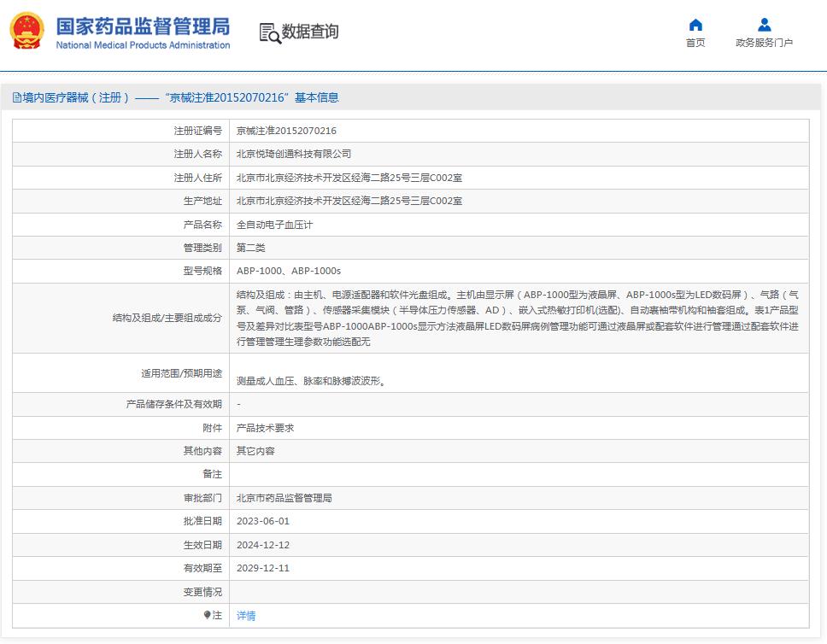
Task: Select the 有效期至 date 2029-12-11
Action: (x=261, y=568)
